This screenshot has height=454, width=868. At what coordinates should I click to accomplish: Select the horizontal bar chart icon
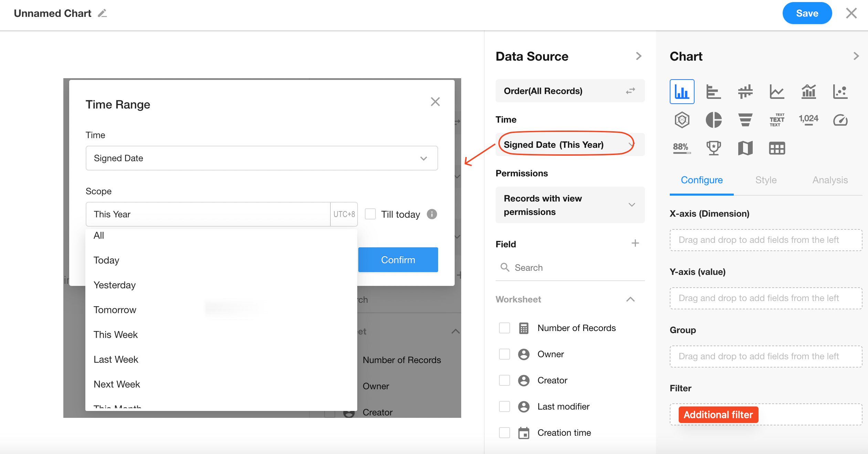click(713, 92)
